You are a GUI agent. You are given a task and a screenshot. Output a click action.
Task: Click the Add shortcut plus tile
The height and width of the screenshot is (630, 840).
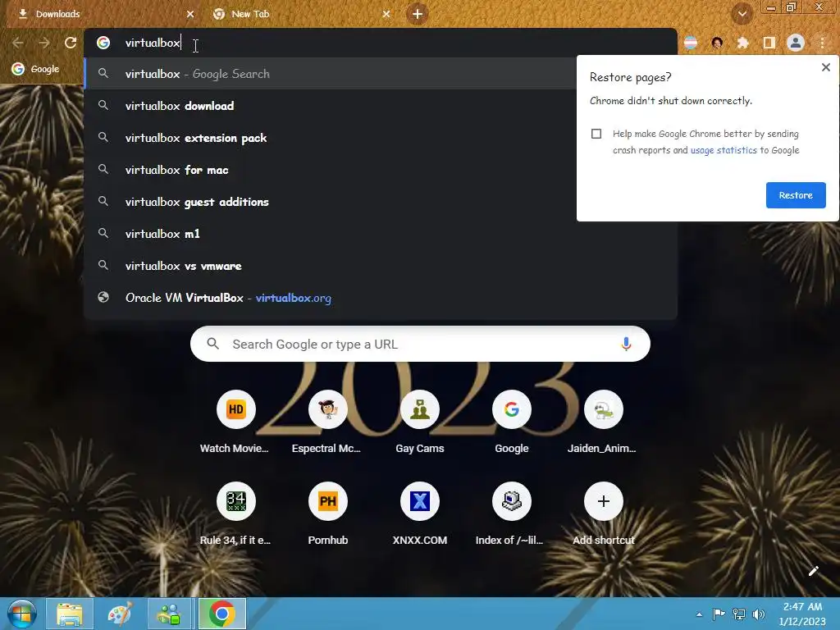click(603, 501)
